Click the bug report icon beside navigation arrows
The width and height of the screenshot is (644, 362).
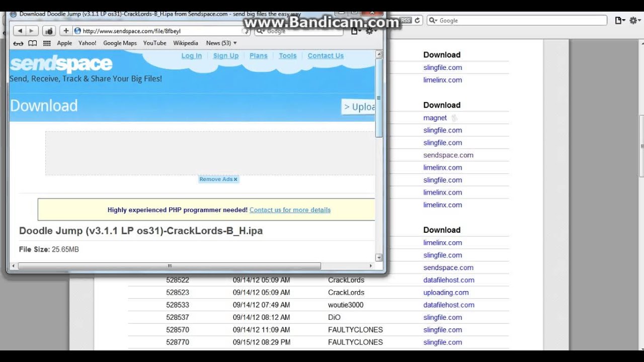coord(49,31)
